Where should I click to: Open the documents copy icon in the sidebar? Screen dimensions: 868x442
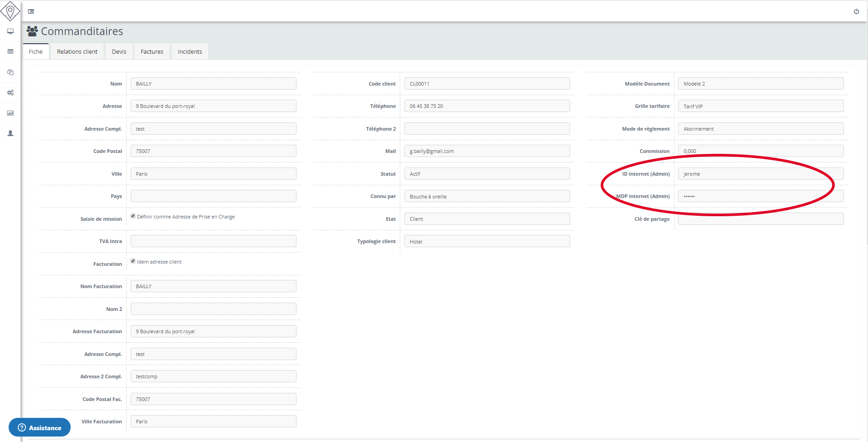pos(10,72)
